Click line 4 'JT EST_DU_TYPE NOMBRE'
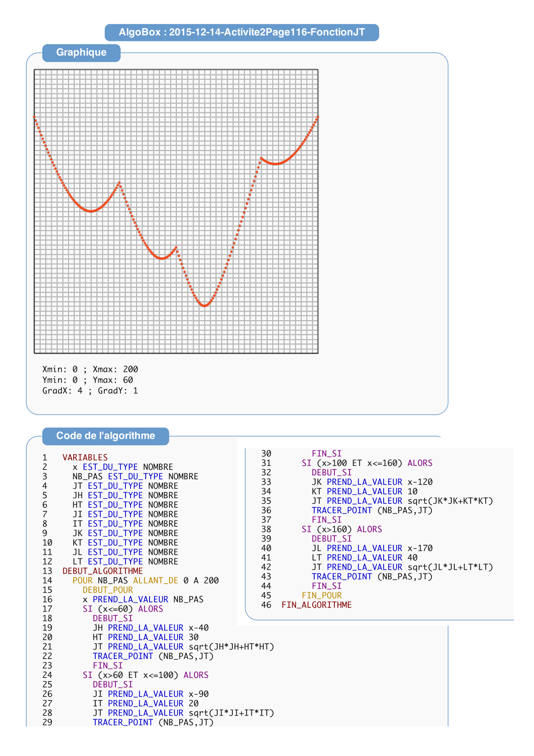This screenshot has width=534, height=756. pyautogui.click(x=125, y=486)
